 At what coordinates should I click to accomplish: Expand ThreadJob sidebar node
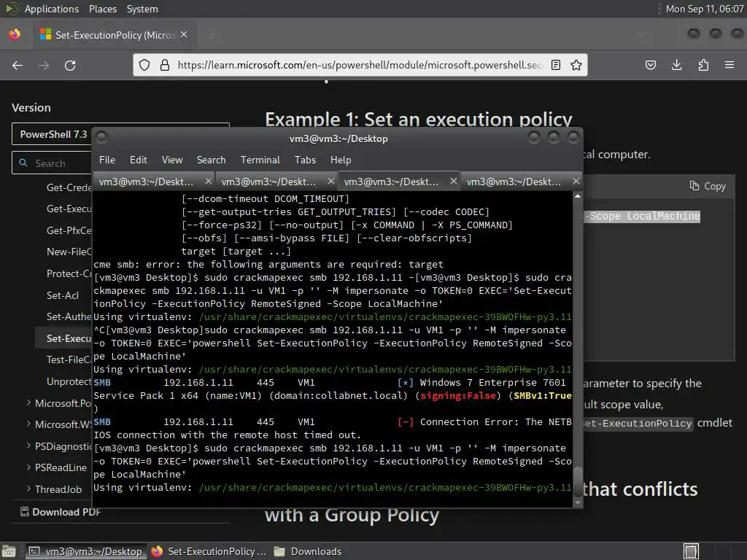[x=28, y=489]
